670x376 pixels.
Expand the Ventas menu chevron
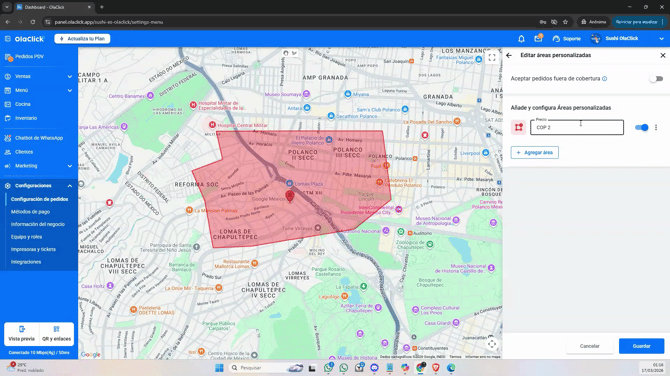click(70, 76)
